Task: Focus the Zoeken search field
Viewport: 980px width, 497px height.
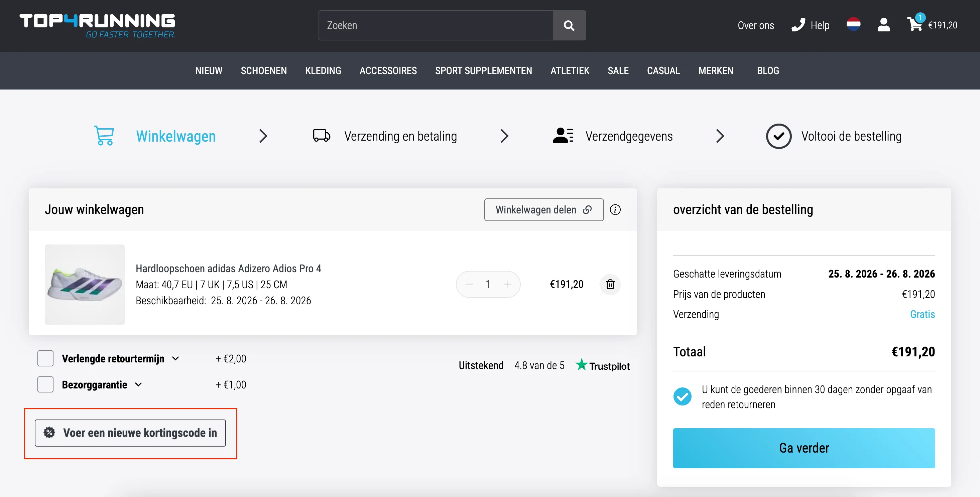Action: [x=436, y=25]
